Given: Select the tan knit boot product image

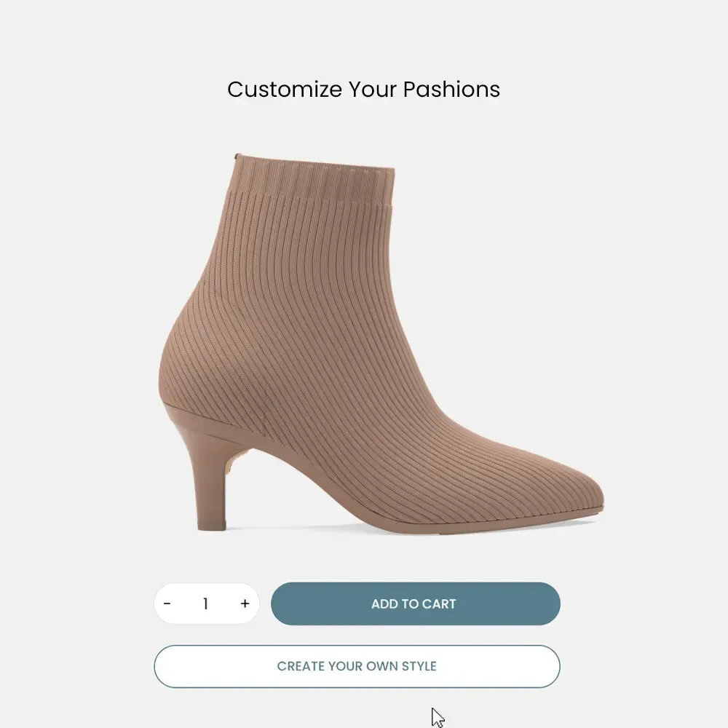Looking at the screenshot, I should (x=381, y=343).
